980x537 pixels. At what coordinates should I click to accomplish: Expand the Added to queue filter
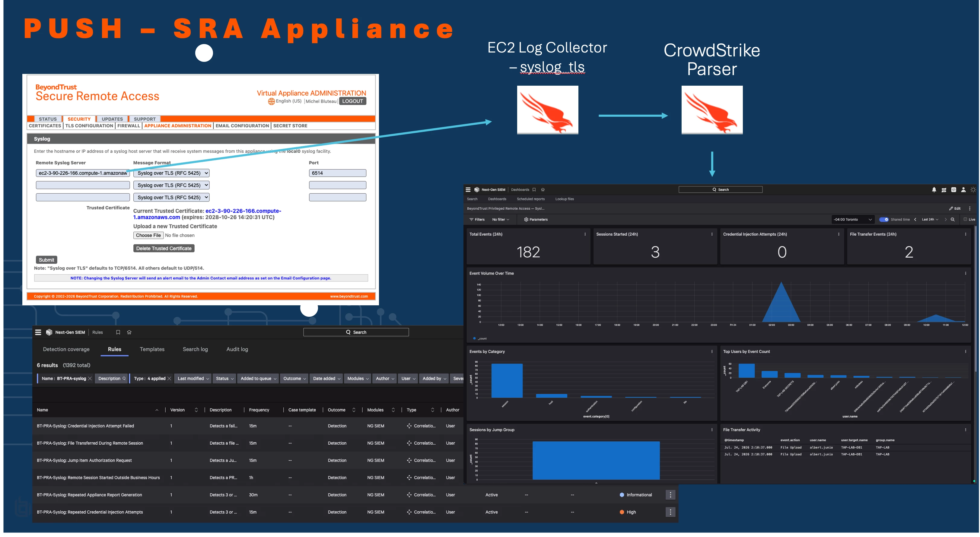(x=258, y=379)
